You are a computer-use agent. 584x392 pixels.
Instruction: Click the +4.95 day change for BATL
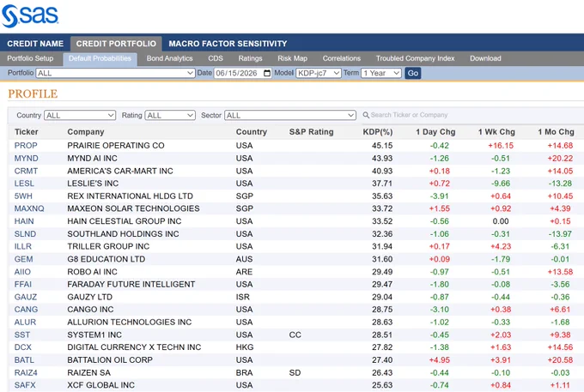(x=440, y=360)
